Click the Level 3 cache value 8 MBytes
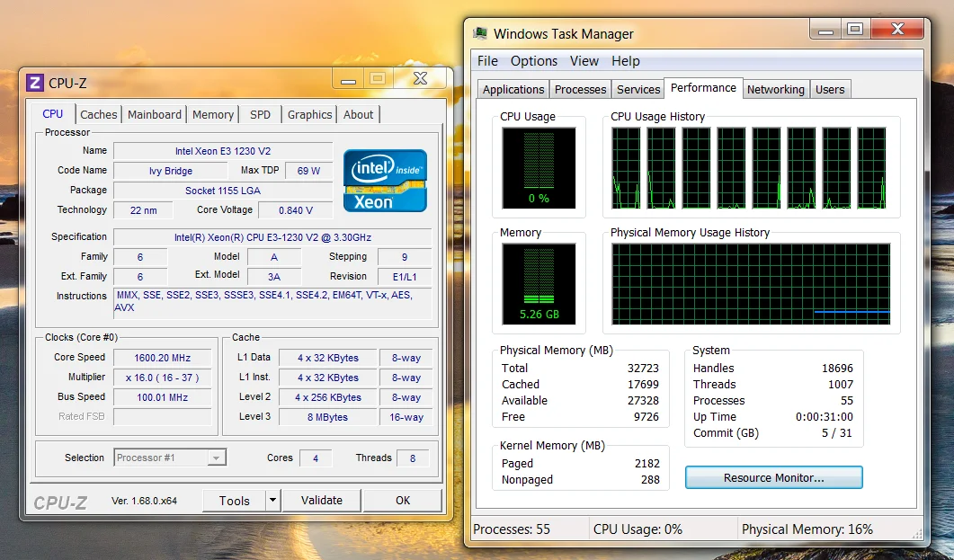Viewport: 954px width, 560px height. [328, 417]
